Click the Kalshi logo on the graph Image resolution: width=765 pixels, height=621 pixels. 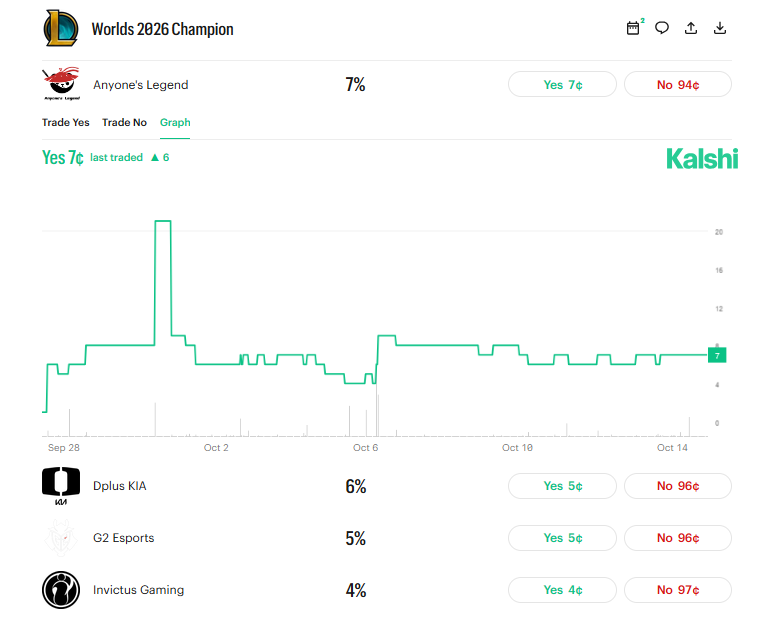(702, 159)
